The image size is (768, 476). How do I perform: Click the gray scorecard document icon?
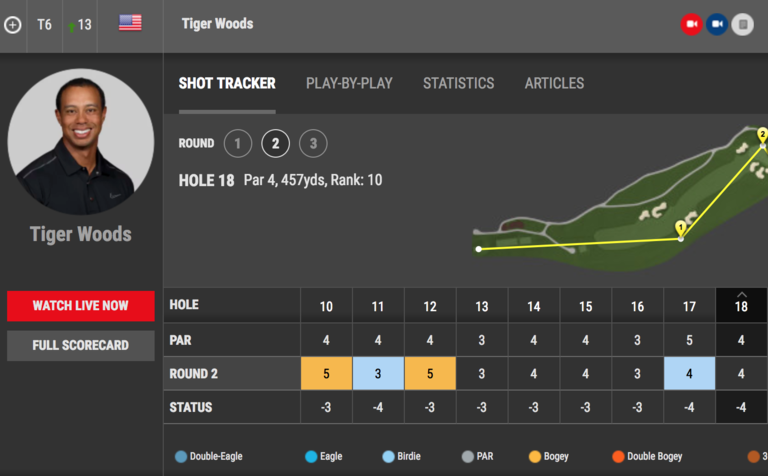tap(743, 24)
